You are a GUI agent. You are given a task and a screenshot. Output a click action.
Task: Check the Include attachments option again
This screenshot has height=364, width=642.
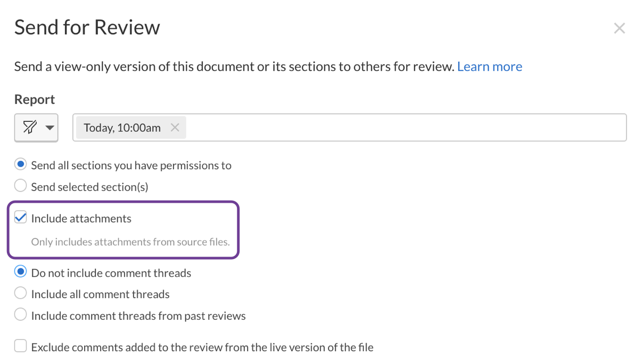(20, 217)
